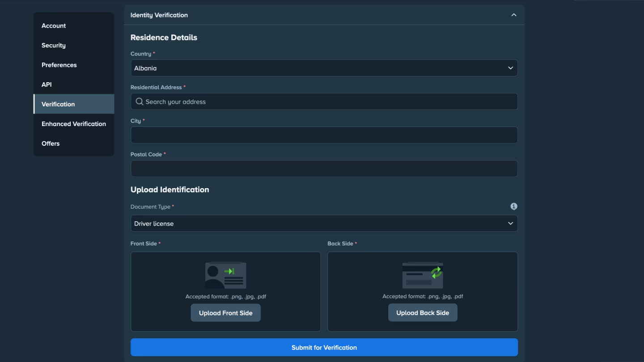
Task: Submit for Verification
Action: (x=324, y=347)
